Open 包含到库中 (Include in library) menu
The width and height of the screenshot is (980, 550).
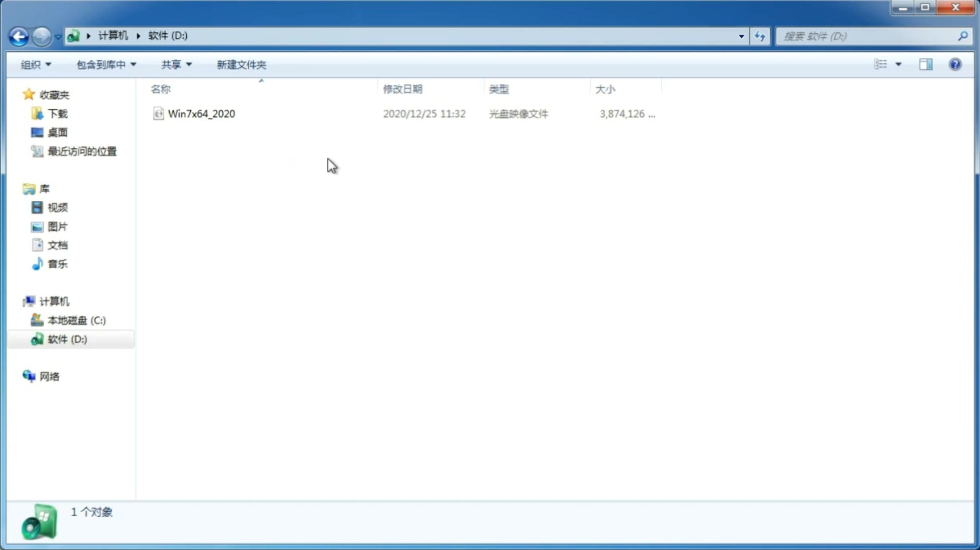click(x=105, y=64)
